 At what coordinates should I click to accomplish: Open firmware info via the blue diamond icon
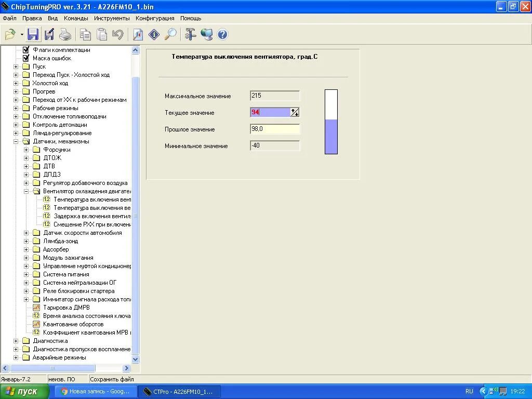tap(154, 34)
